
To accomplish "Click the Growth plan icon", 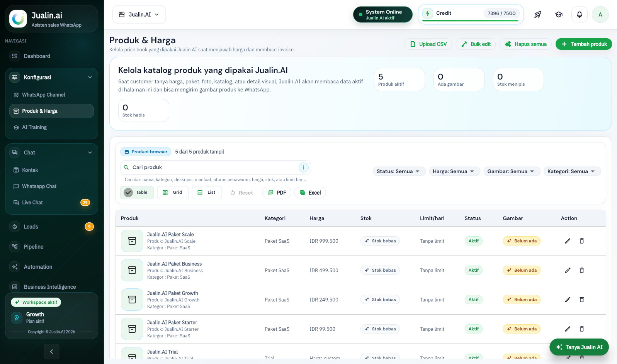I will tap(17, 318).
